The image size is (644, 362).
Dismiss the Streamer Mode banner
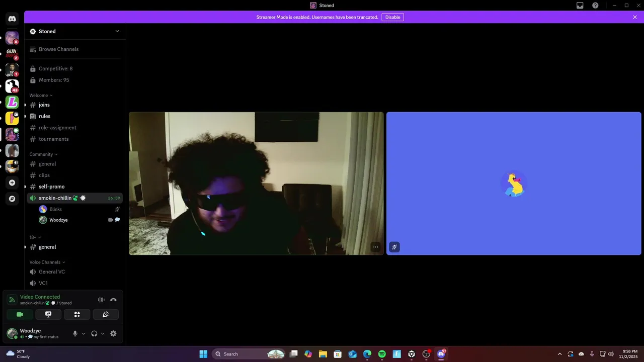click(x=635, y=17)
